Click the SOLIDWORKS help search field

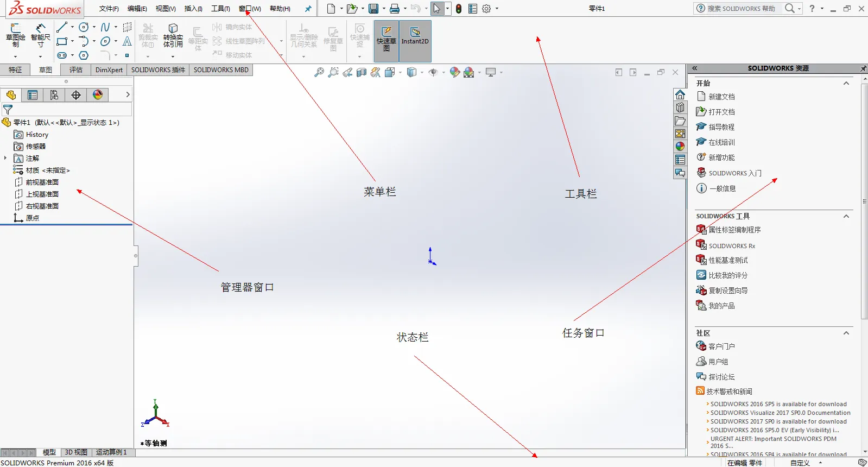(x=742, y=9)
